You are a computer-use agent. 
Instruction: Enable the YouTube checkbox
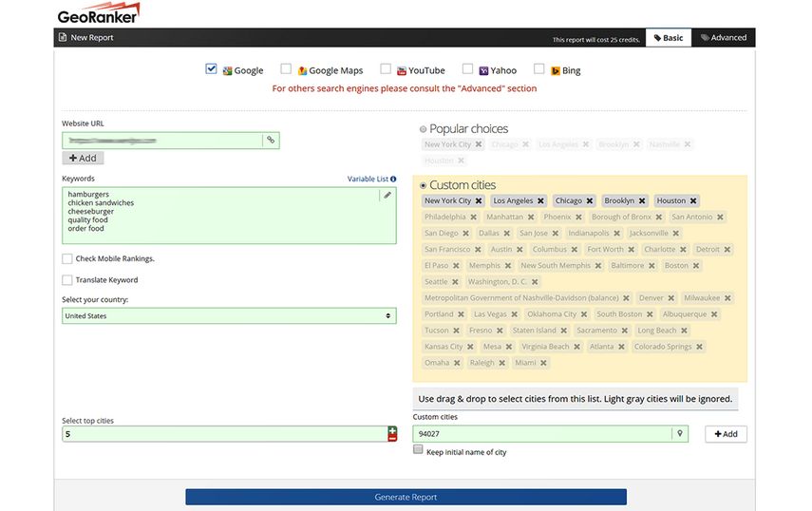coord(386,68)
